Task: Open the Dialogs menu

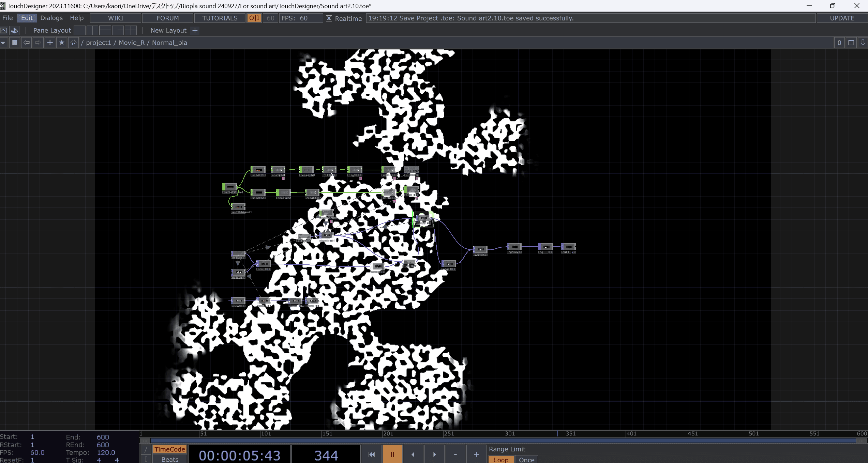Action: [51, 18]
